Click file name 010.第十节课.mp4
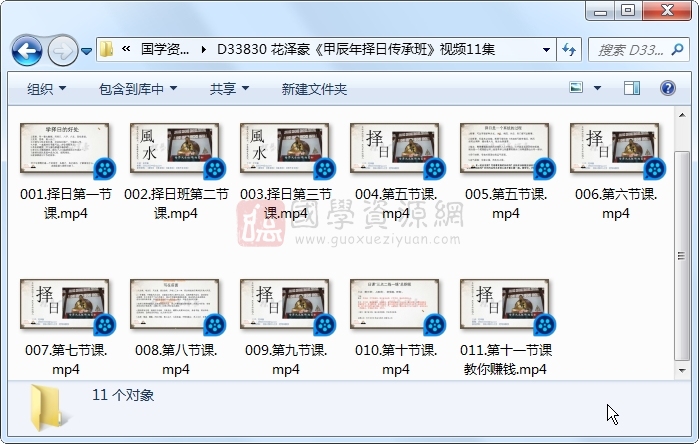Screen dimensions: 699x444 pyautogui.click(x=396, y=360)
